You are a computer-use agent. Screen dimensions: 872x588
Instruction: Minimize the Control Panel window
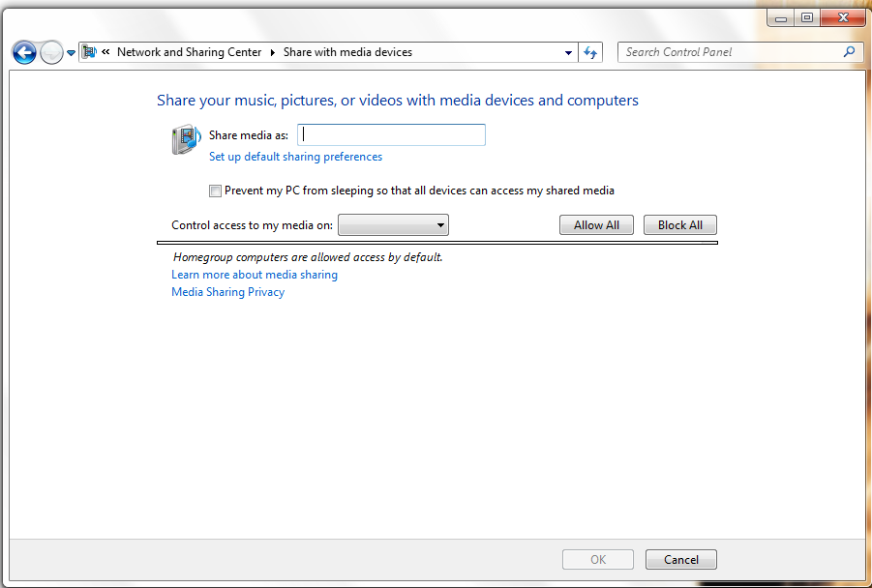click(x=781, y=18)
